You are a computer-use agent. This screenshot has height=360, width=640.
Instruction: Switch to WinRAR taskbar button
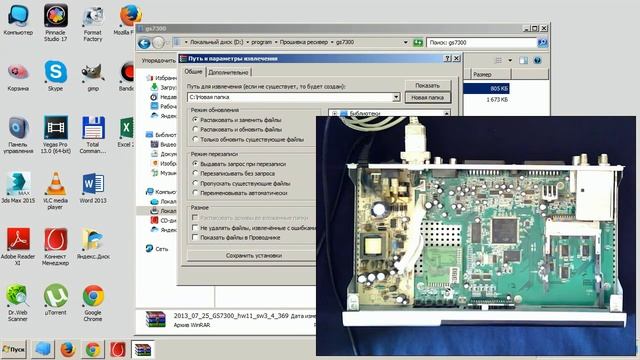coord(143,350)
